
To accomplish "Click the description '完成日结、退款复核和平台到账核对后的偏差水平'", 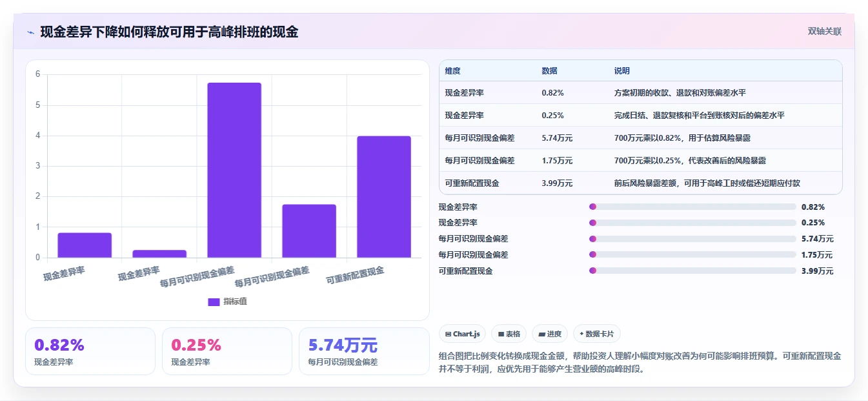I will pyautogui.click(x=700, y=116).
